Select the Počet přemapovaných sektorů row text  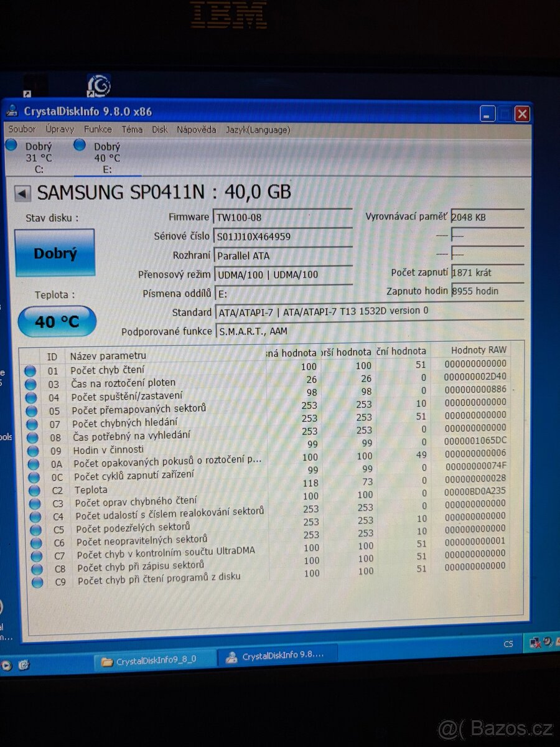point(138,410)
